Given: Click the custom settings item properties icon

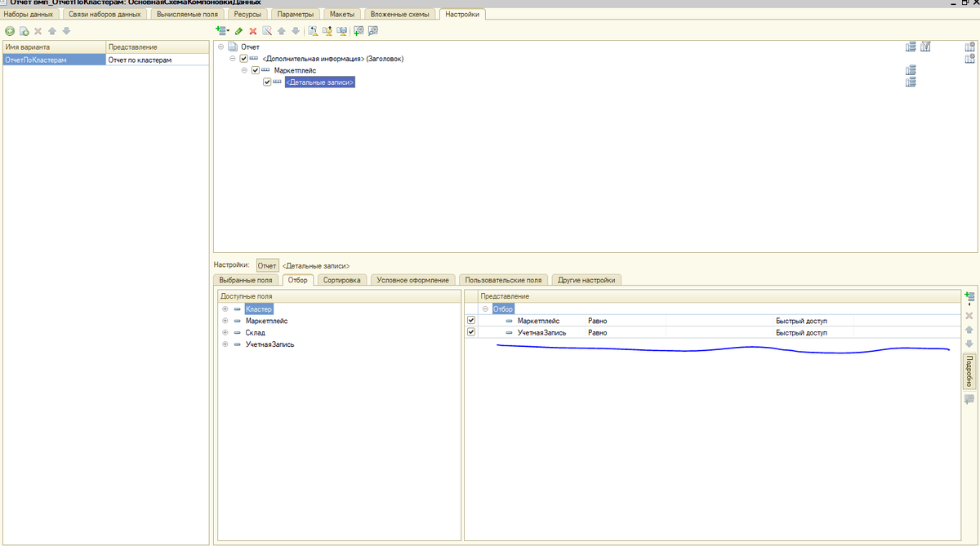Looking at the screenshot, I should pyautogui.click(x=327, y=31).
